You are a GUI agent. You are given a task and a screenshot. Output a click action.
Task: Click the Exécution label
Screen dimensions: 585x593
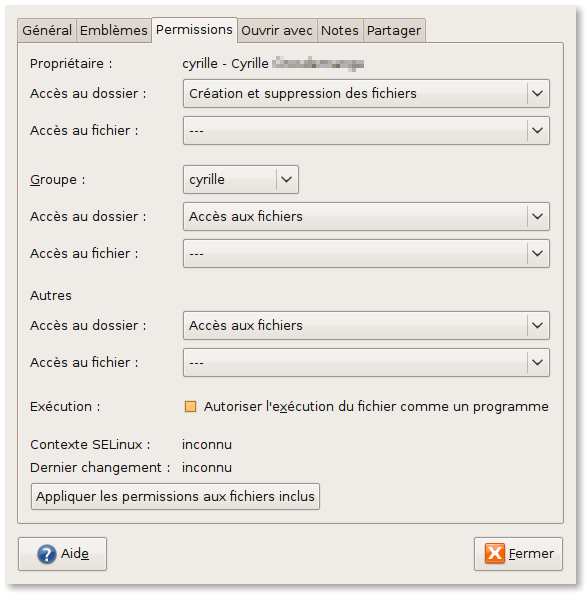coord(65,407)
